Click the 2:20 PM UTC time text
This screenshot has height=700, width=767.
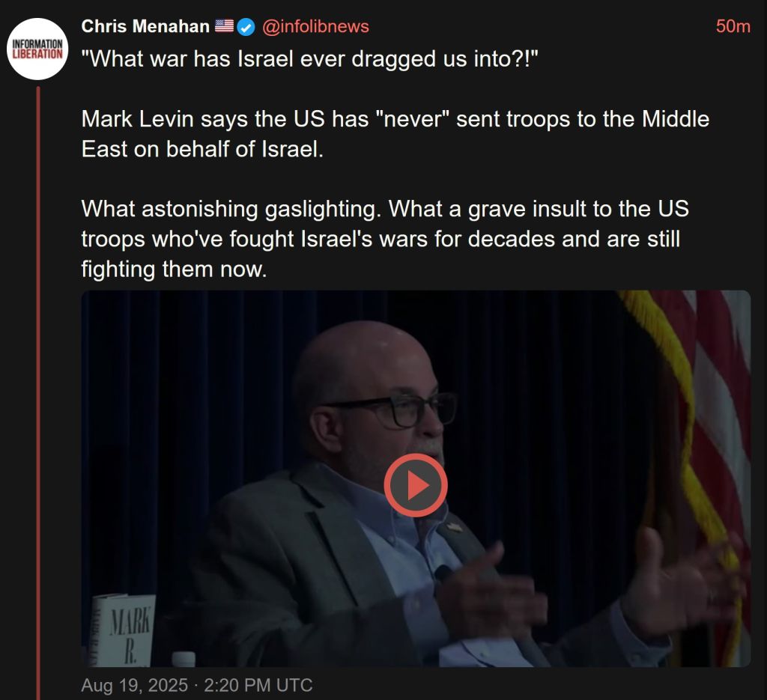258,685
